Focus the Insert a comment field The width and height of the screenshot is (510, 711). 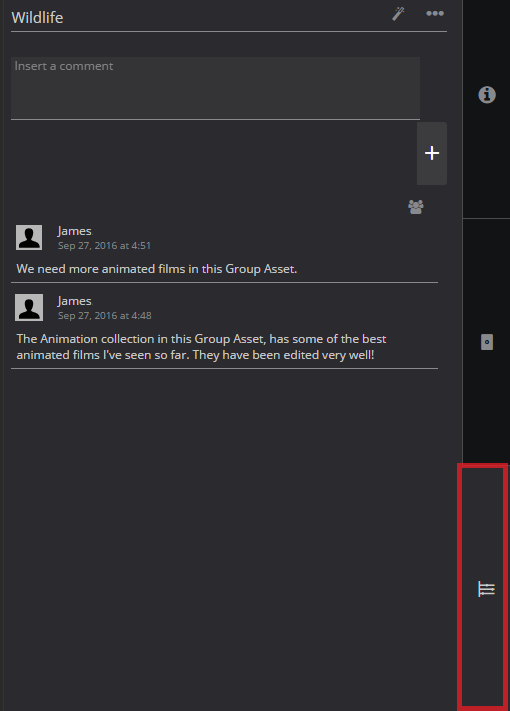point(215,88)
